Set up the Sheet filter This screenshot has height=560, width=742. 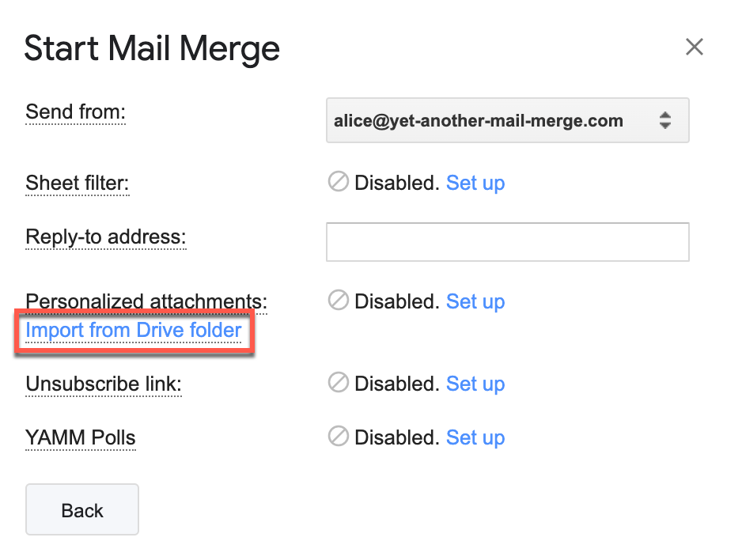pos(475,184)
